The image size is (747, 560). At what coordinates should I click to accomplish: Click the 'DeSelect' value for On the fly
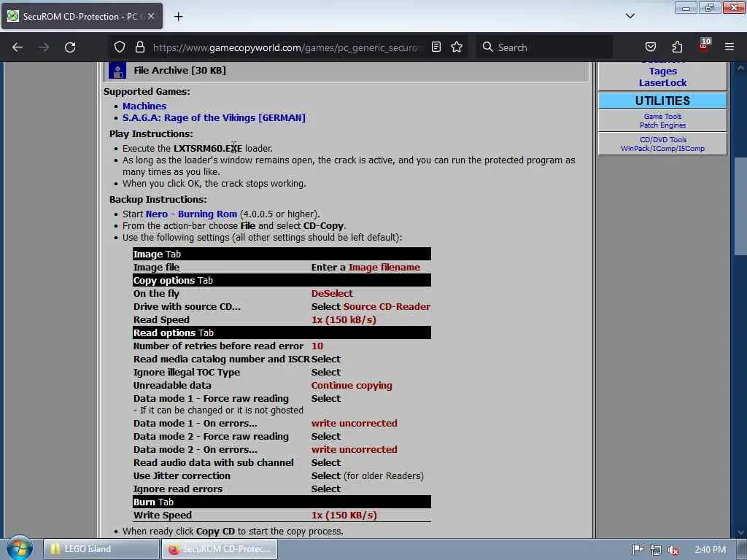332,293
